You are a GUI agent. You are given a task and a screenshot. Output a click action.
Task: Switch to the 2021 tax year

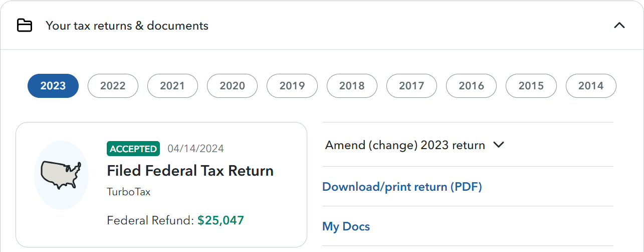[172, 86]
